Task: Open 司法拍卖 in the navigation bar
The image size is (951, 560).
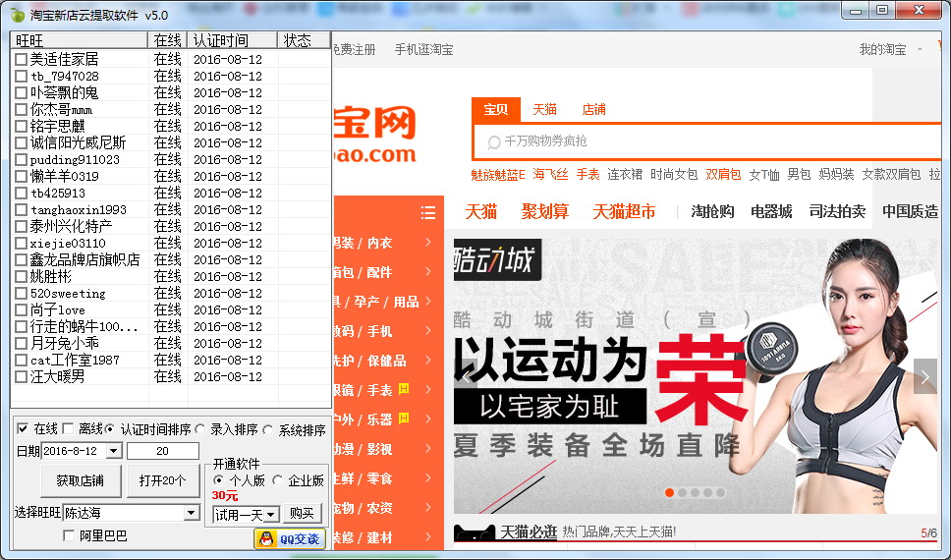Action: coord(837,212)
